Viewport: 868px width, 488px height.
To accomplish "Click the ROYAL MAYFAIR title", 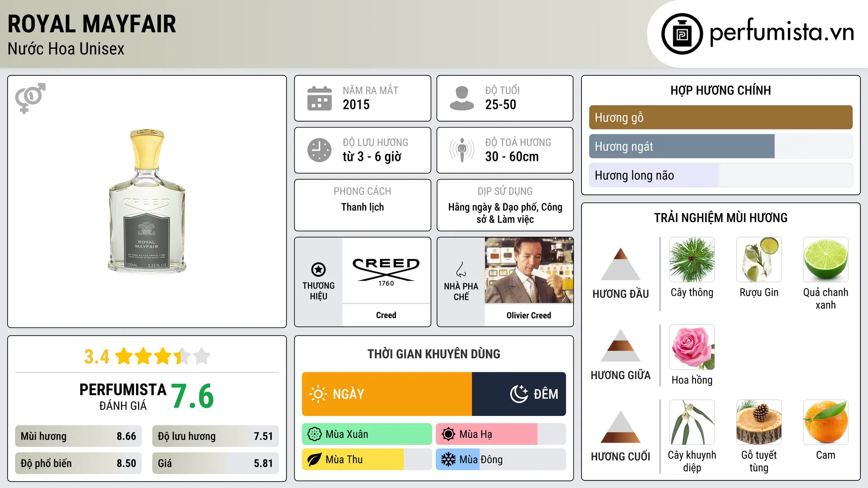I will pos(92,24).
